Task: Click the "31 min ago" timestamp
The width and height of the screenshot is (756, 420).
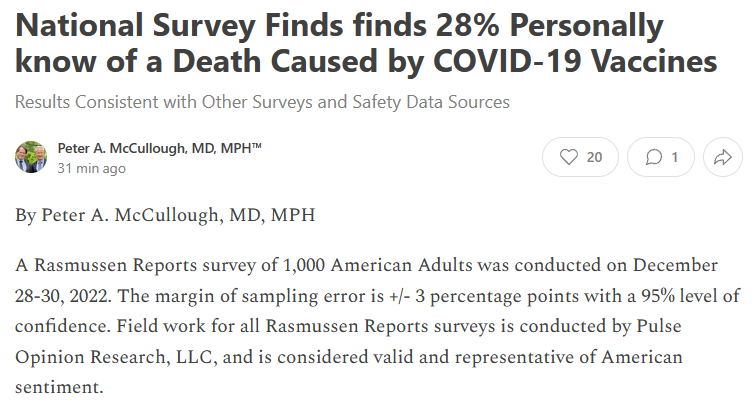Action: pyautogui.click(x=91, y=168)
